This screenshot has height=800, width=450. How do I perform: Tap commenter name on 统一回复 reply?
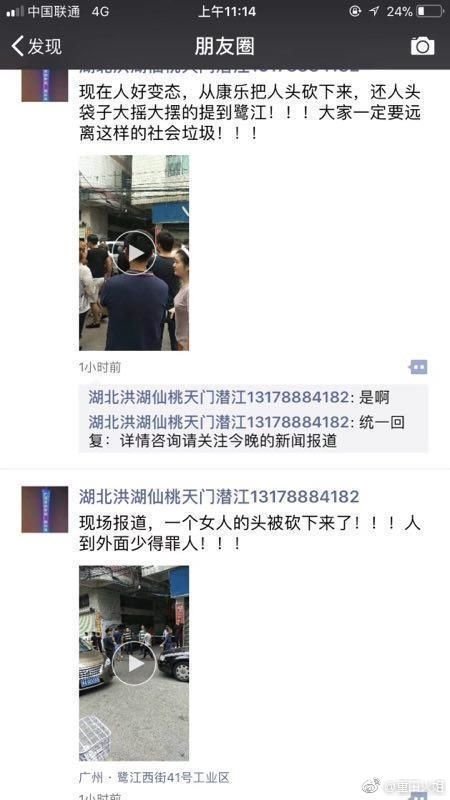coord(220,422)
